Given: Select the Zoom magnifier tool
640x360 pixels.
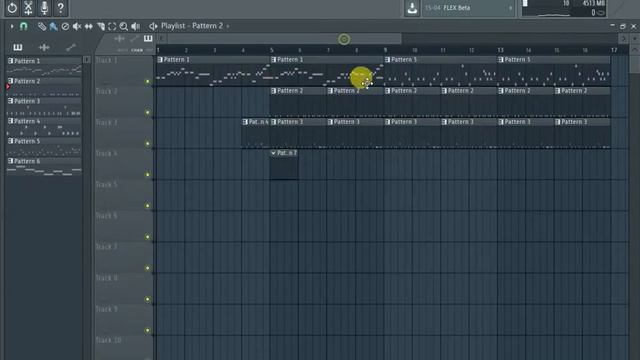Looking at the screenshot, I should [x=124, y=27].
